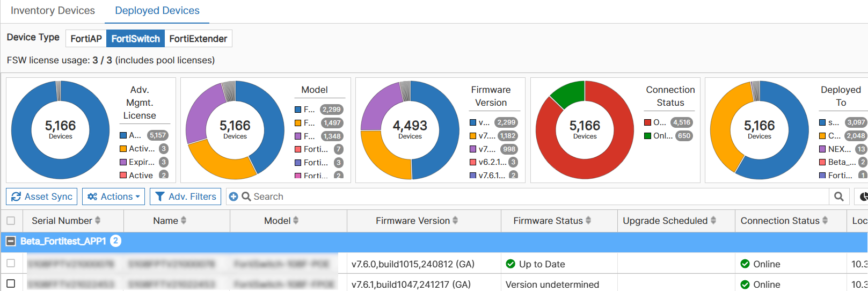This screenshot has width=868, height=291.
Task: Click the Asset Sync button
Action: click(x=42, y=197)
